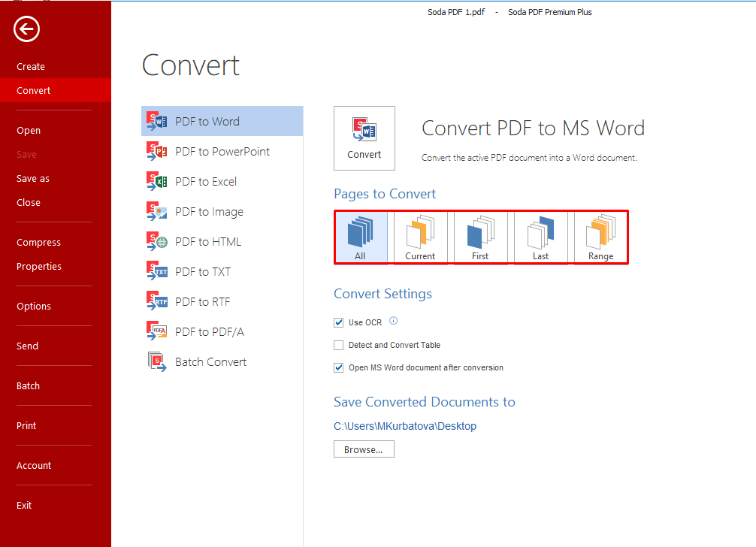The width and height of the screenshot is (756, 547).
Task: Choose Last page to convert
Action: pyautogui.click(x=540, y=237)
